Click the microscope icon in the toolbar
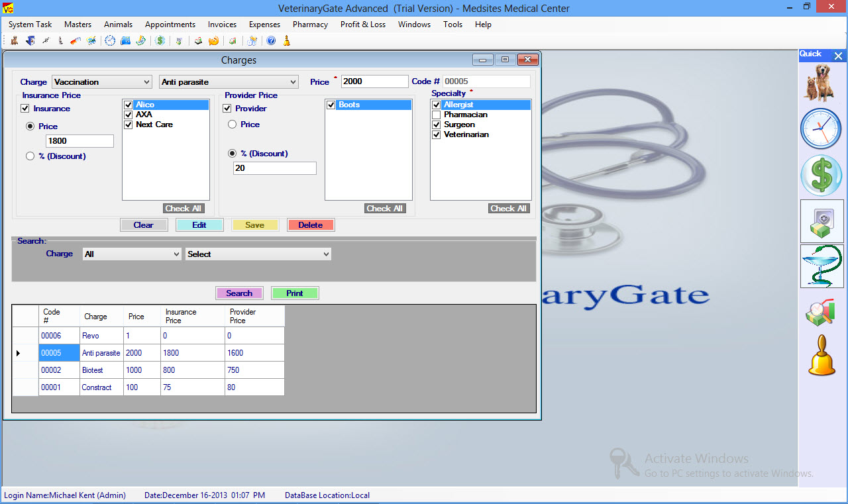This screenshot has height=504, width=848. (x=60, y=41)
